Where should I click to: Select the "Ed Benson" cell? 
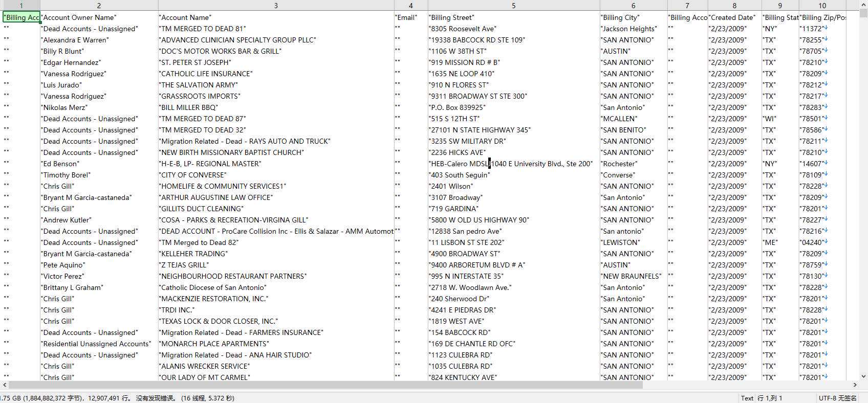[99, 164]
